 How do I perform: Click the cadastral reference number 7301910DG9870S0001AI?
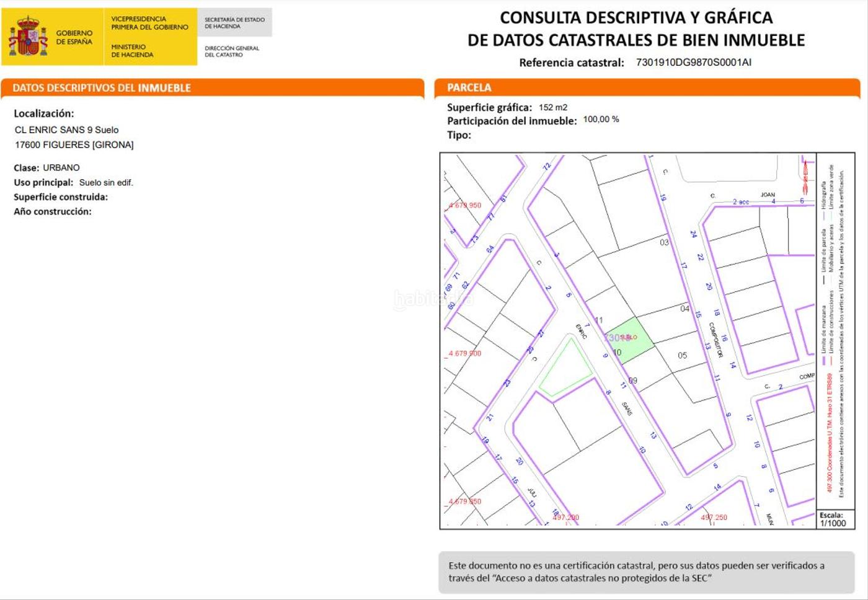tap(693, 63)
